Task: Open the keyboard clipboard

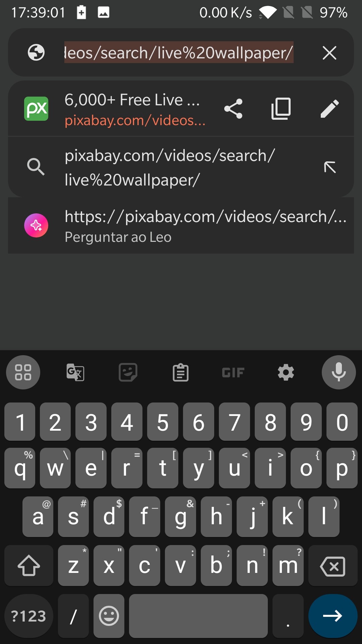Action: 181,372
